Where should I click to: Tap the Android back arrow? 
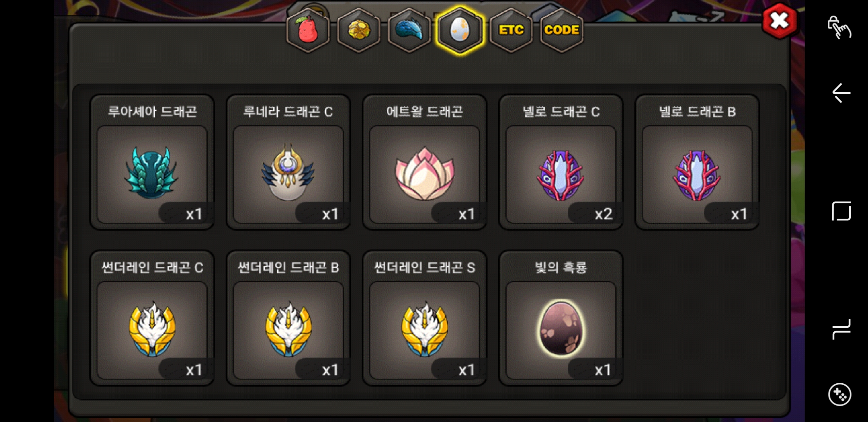click(x=841, y=93)
